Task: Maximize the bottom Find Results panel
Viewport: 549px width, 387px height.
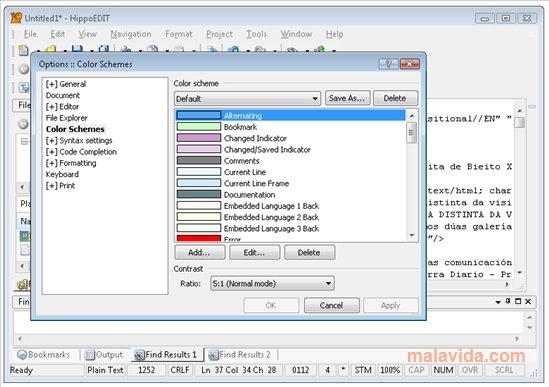Action: (518, 301)
